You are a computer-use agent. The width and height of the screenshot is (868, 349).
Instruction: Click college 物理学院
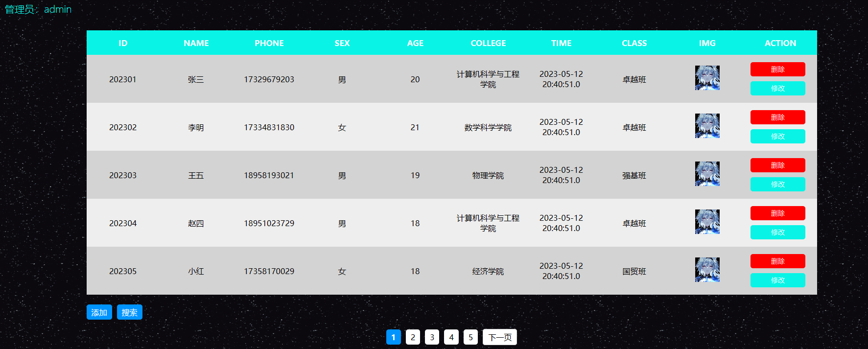(x=488, y=175)
